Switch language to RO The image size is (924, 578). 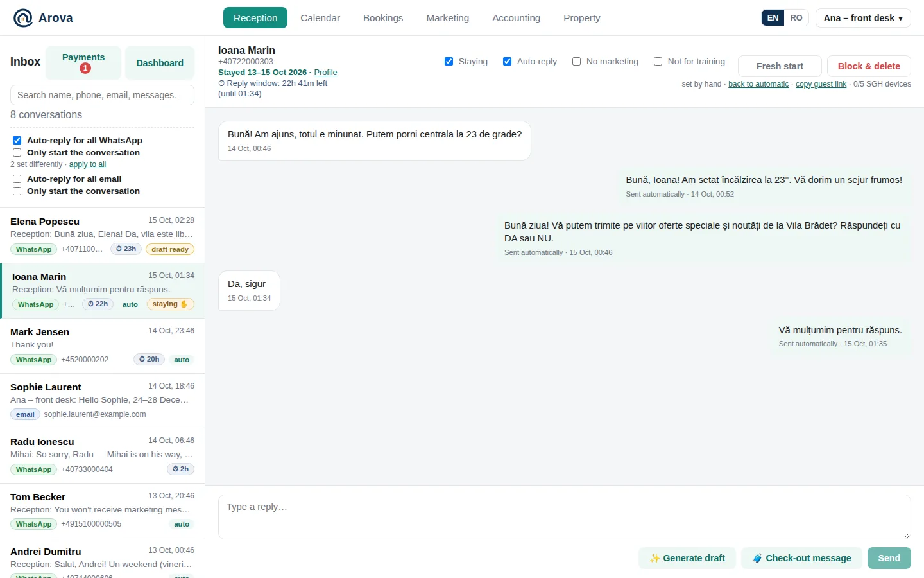(x=796, y=18)
